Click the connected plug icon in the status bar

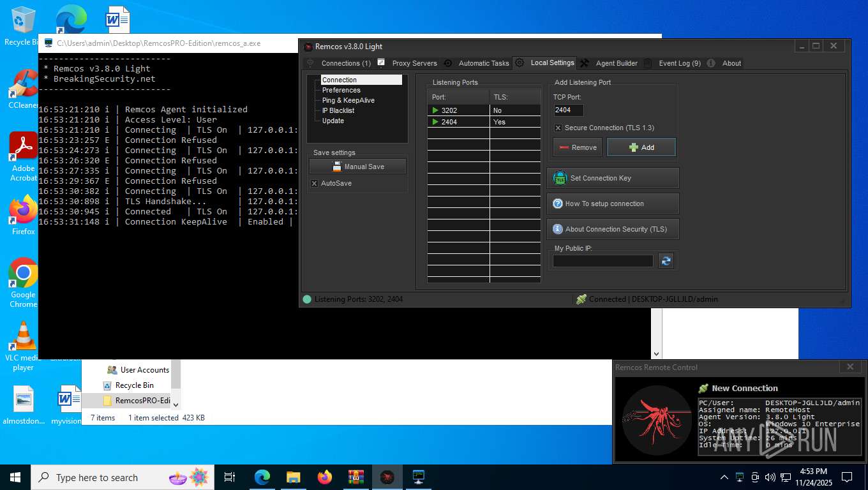coord(581,299)
